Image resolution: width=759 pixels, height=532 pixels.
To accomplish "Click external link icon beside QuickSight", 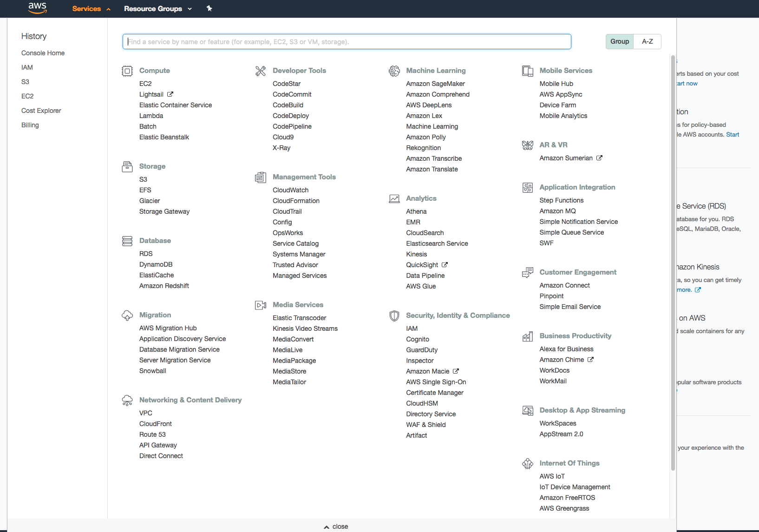I will pos(445,264).
